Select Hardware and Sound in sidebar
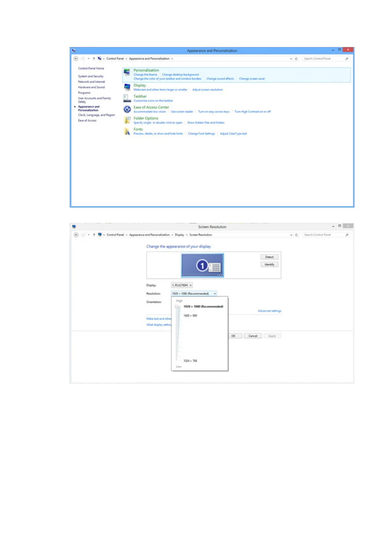The image size is (392, 554). point(91,87)
